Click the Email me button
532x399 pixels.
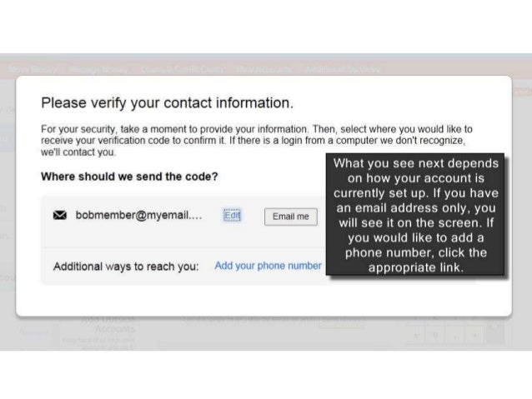click(291, 217)
